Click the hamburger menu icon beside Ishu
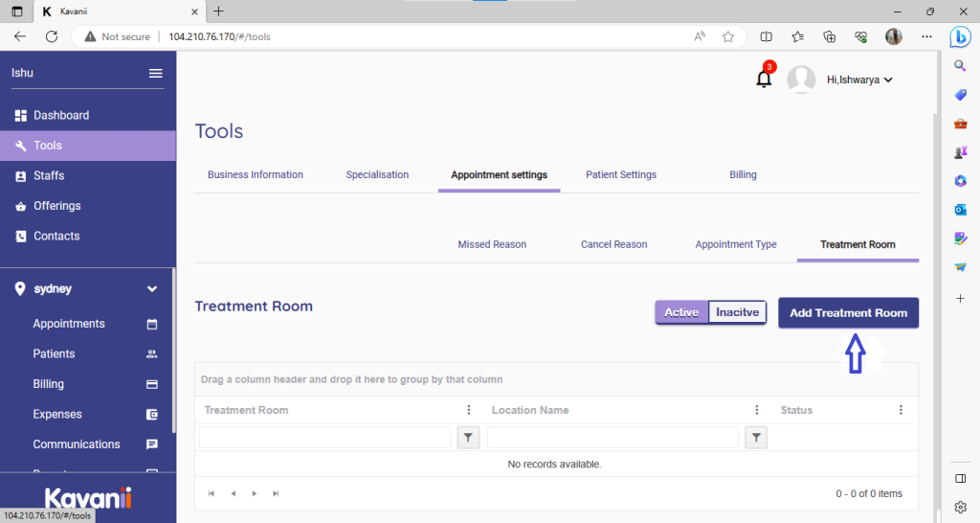 (155, 74)
